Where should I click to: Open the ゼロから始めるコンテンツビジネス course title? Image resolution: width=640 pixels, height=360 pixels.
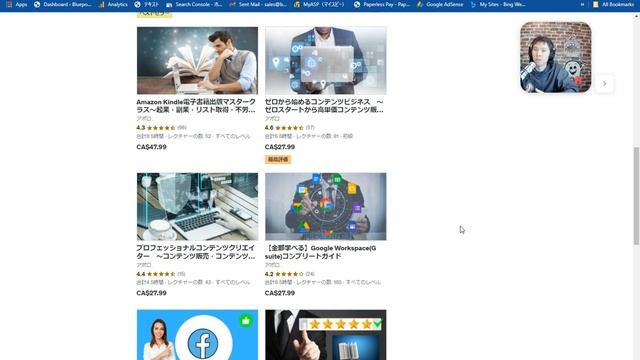tap(324, 106)
